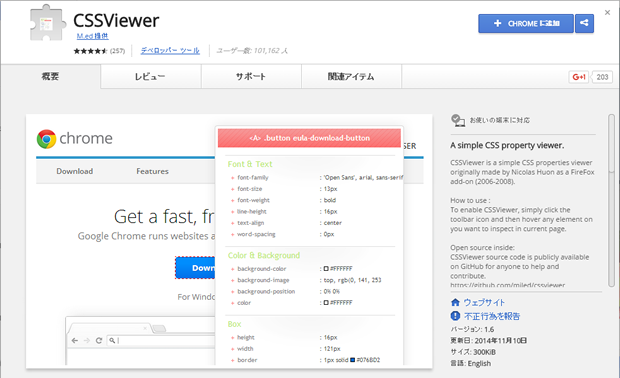620x378 pixels.
Task: Click the share icon button
Action: click(584, 24)
